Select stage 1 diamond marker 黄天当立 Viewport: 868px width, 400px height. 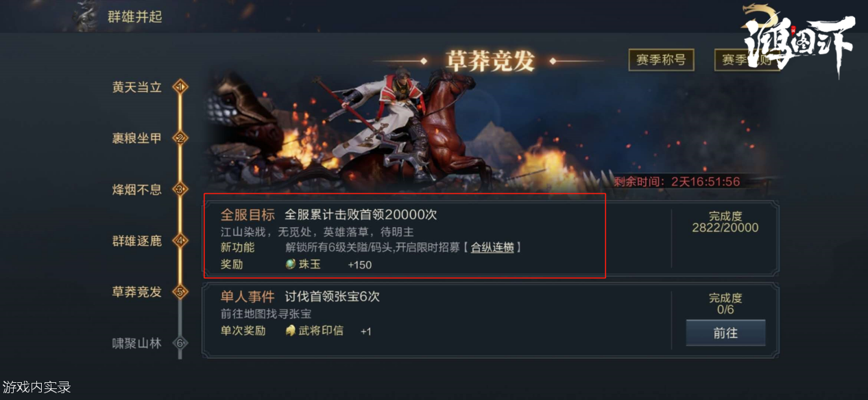point(180,87)
